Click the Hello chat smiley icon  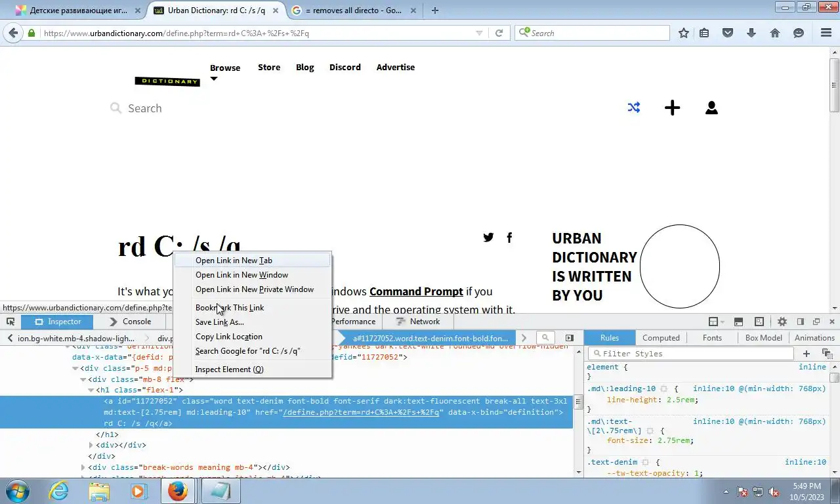pos(799,33)
